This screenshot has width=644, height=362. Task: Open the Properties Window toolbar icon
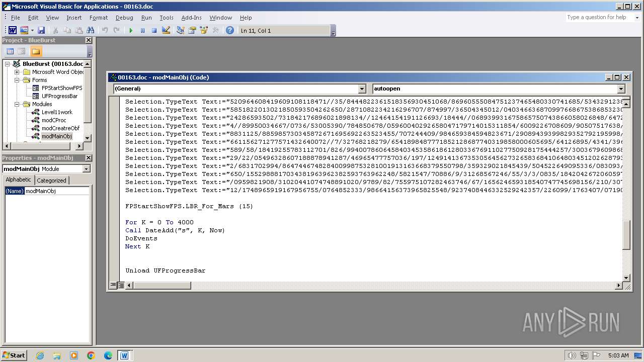pyautogui.click(x=192, y=31)
